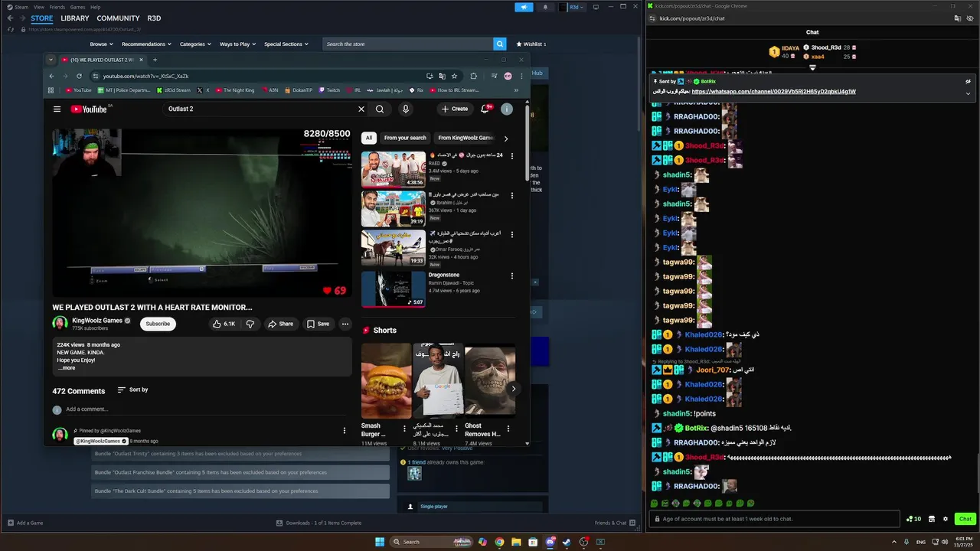Open more actions menu beside Save
The width and height of the screenshot is (980, 551).
(x=345, y=324)
